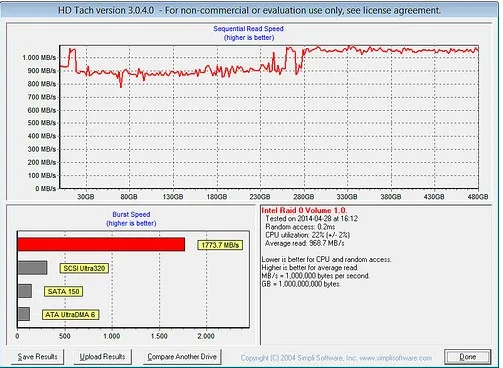Click the Sequential Read Speed chart title
Image resolution: width=503 pixels, height=368 pixels.
(248, 29)
